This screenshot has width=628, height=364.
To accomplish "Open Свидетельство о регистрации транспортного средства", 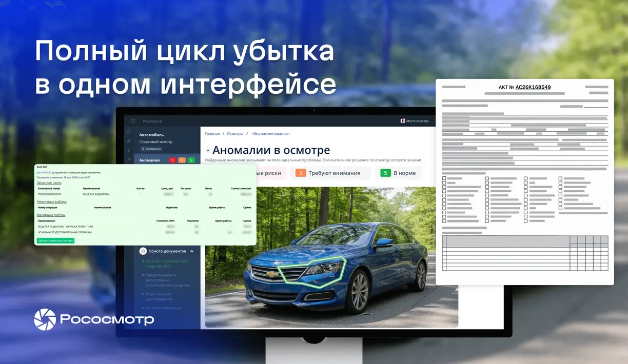I will pyautogui.click(x=168, y=280).
